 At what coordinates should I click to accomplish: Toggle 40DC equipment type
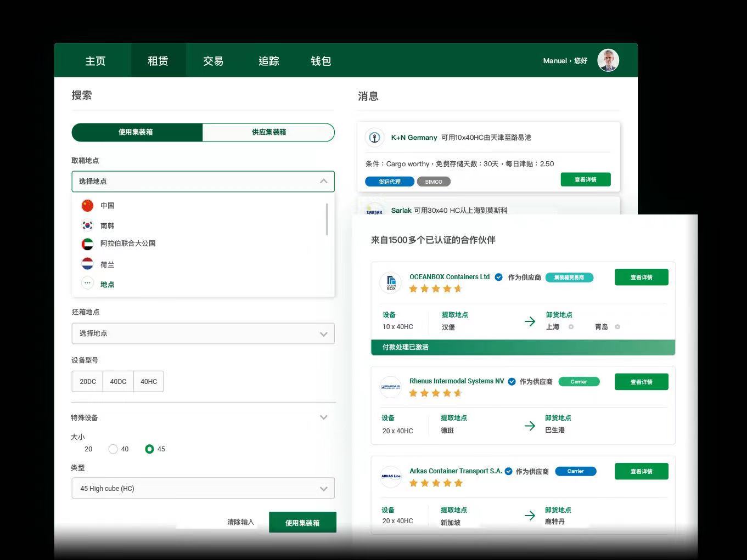[118, 381]
